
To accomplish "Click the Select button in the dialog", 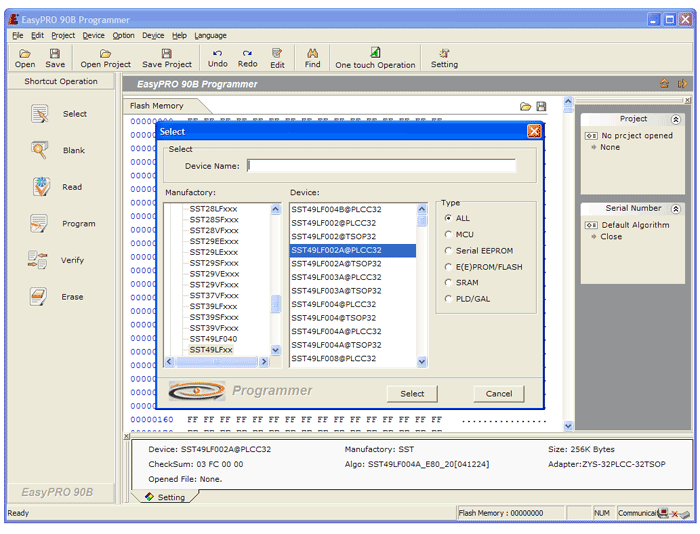I will point(412,394).
